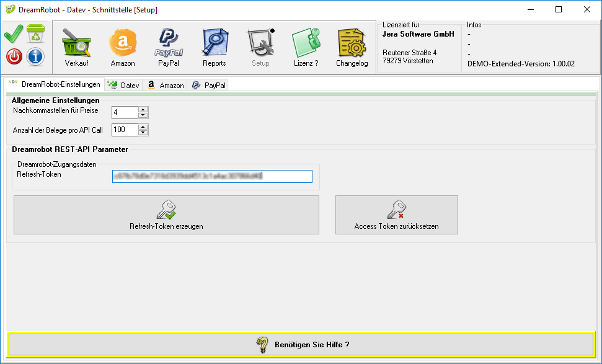Switch to the Amazon settings tab
Image resolution: width=602 pixels, height=364 pixels.
(x=166, y=85)
